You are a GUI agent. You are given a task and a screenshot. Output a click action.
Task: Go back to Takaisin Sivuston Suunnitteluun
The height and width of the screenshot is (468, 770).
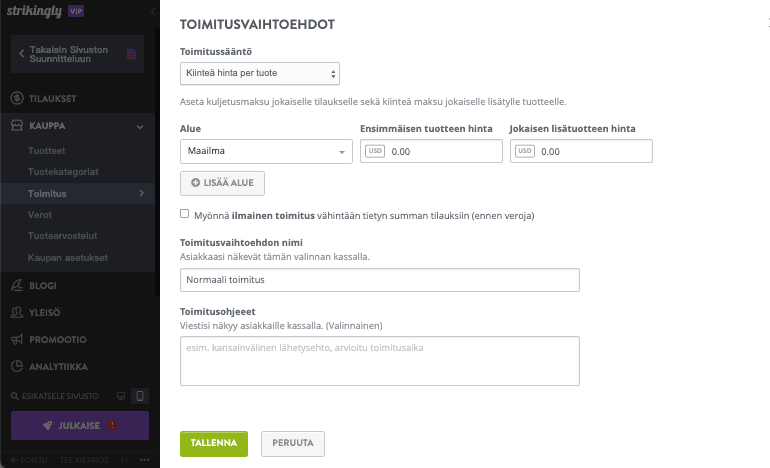tap(78, 54)
